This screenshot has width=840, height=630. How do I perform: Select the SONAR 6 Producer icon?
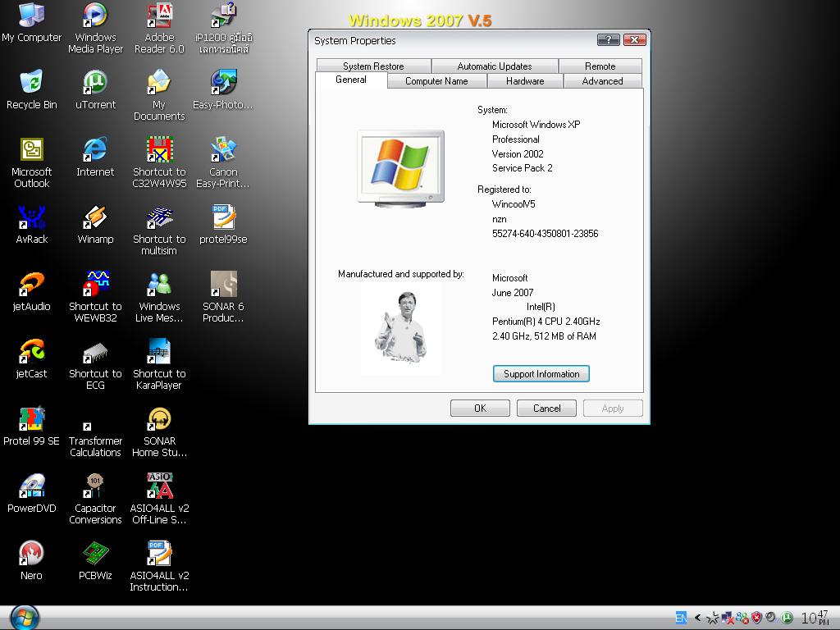pyautogui.click(x=223, y=297)
